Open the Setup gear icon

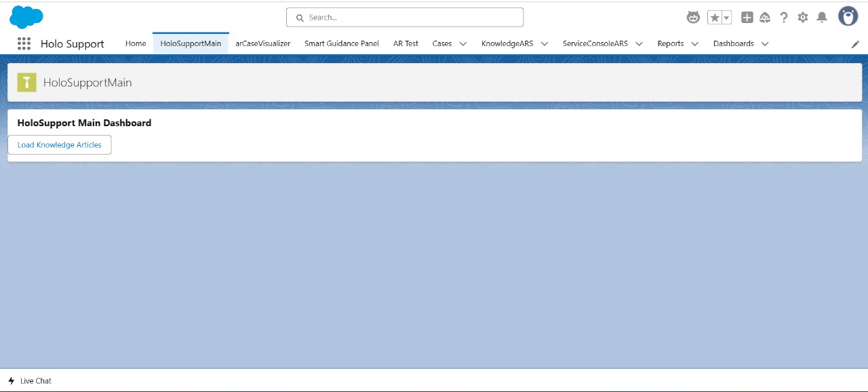click(x=803, y=18)
